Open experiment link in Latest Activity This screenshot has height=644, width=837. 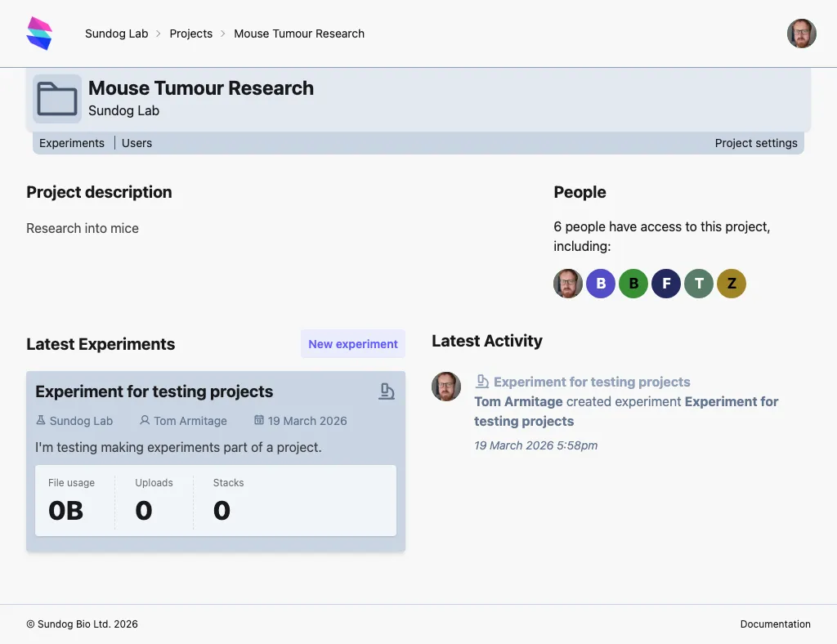coord(592,382)
